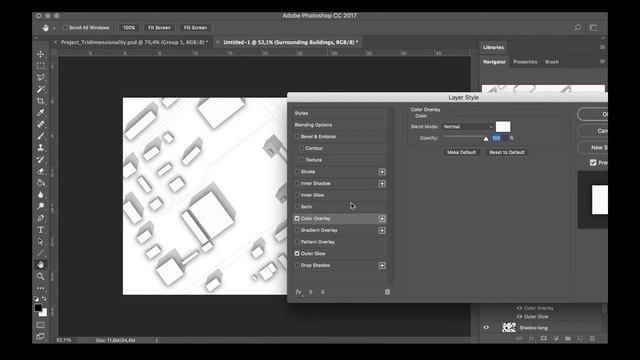Select the Hand tool
Image resolution: width=640 pixels, height=360 pixels.
point(40,265)
